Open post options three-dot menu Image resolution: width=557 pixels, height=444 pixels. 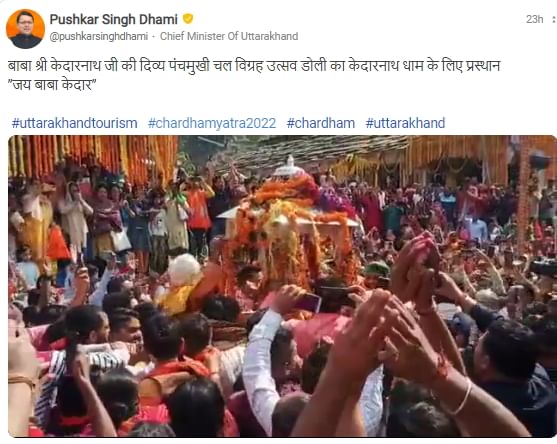553,19
